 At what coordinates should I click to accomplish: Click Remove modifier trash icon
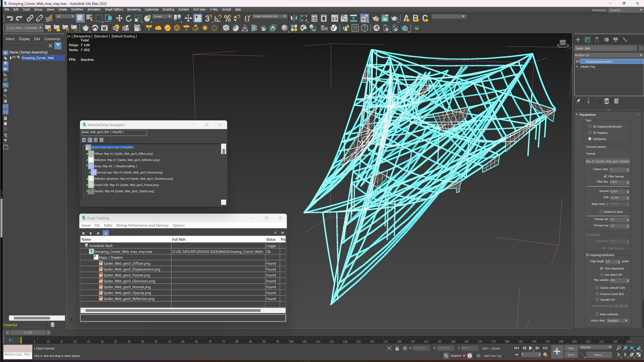[606, 101]
